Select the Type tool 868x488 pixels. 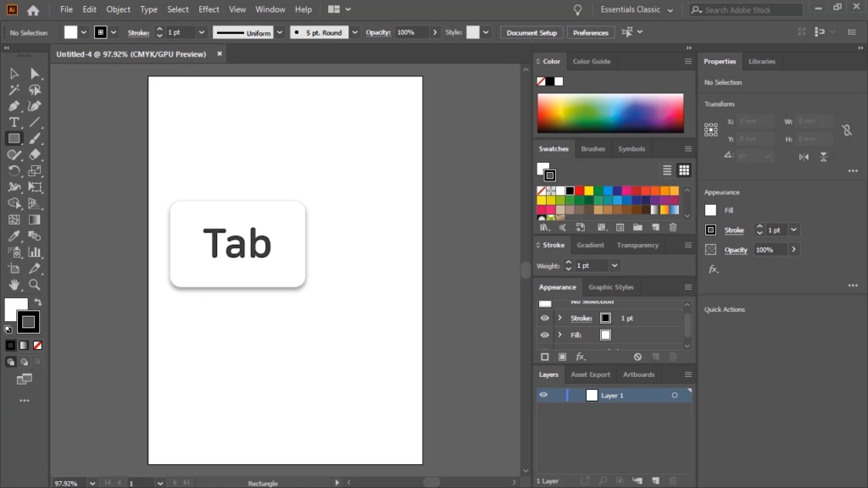pos(14,123)
